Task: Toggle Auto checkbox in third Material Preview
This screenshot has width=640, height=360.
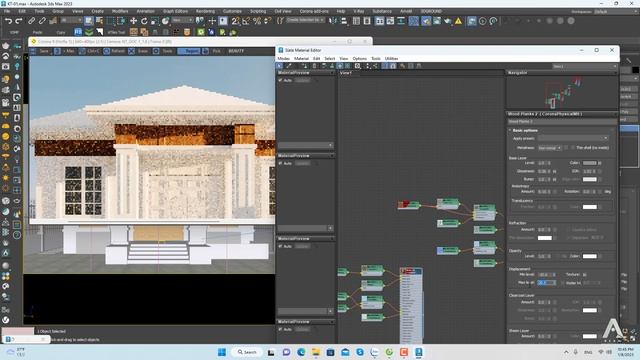Action: pos(280,246)
